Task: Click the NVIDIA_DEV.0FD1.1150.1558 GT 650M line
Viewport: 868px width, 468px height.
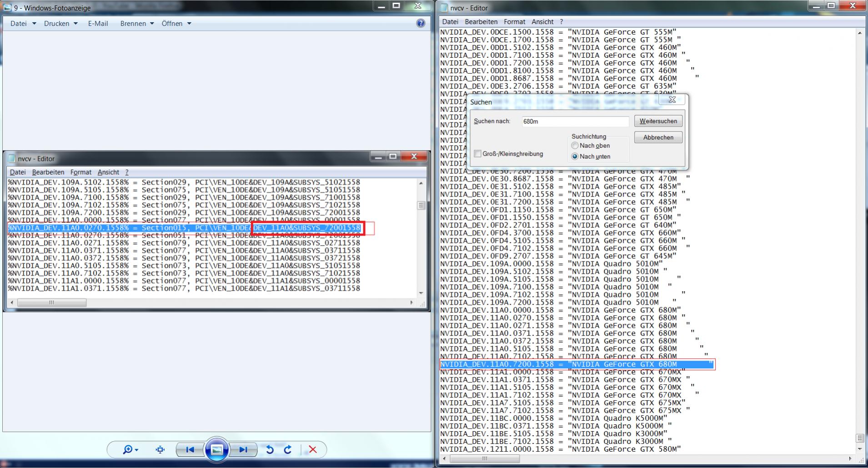Action: pos(558,210)
